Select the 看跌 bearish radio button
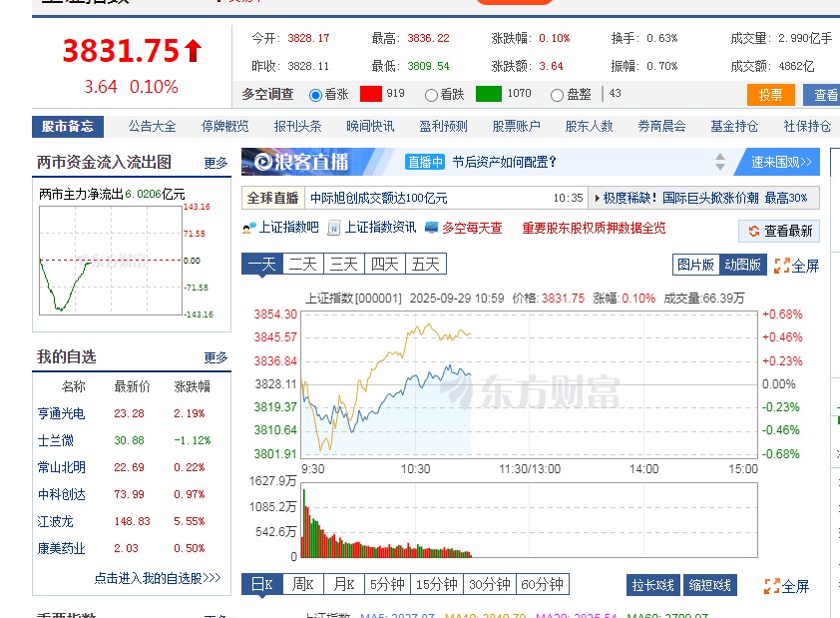 coord(430,95)
